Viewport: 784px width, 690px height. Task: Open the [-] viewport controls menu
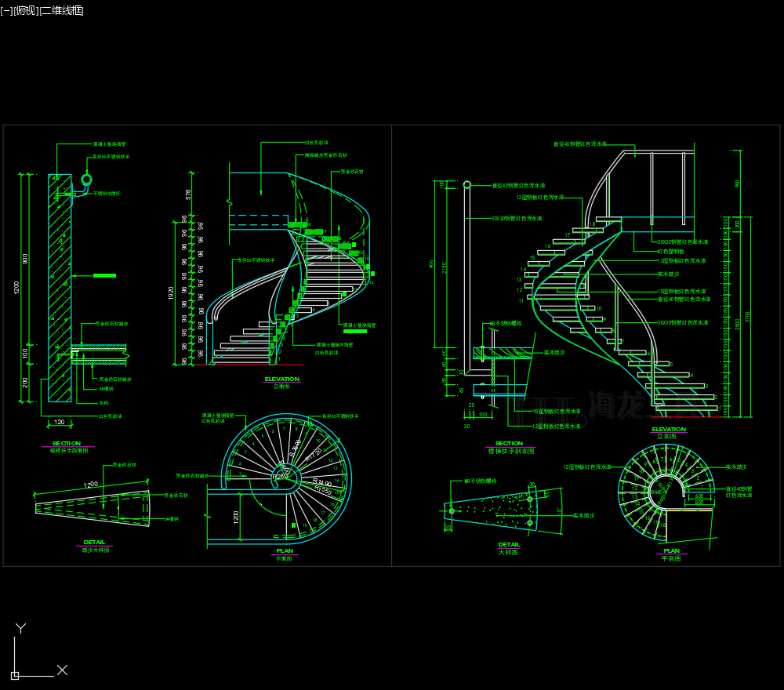tap(6, 10)
